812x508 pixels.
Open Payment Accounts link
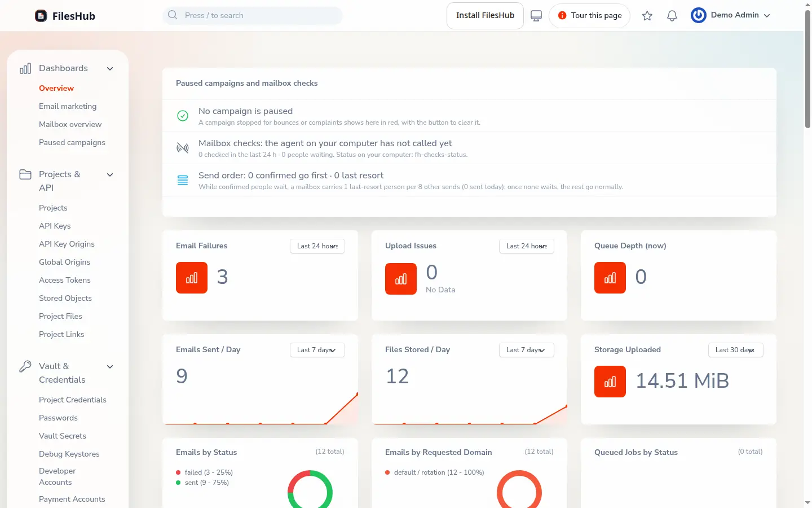[x=72, y=499]
